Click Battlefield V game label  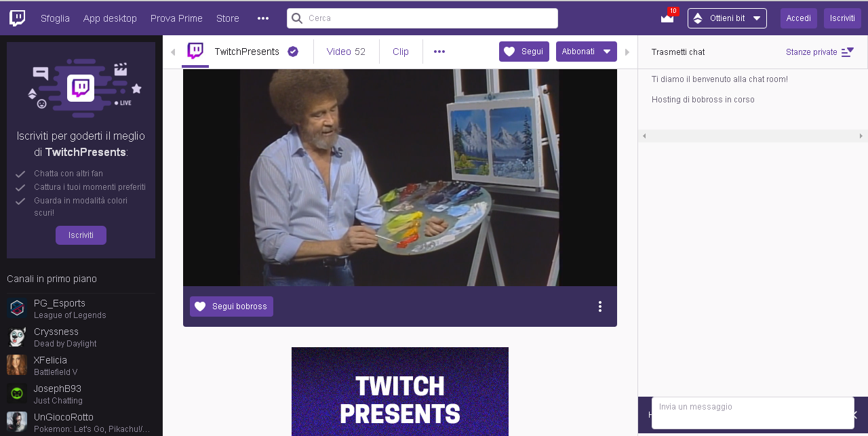tap(56, 372)
